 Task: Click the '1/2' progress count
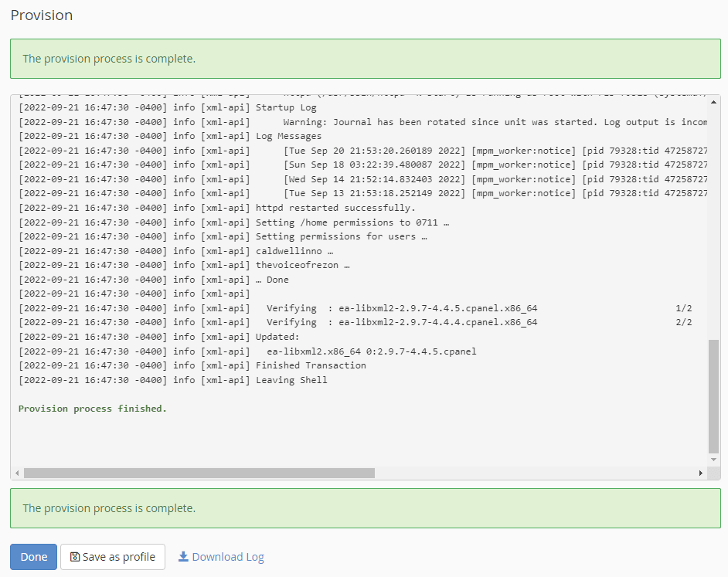[683, 308]
